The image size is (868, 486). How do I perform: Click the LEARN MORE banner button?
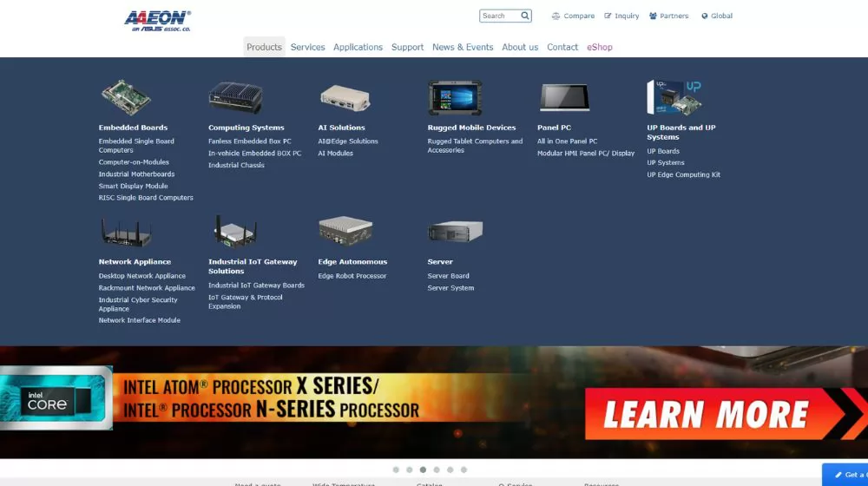coord(725,414)
